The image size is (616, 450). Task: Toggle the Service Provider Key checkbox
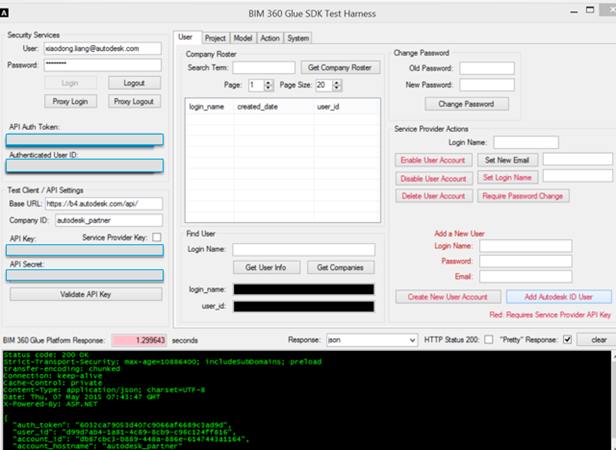click(155, 237)
